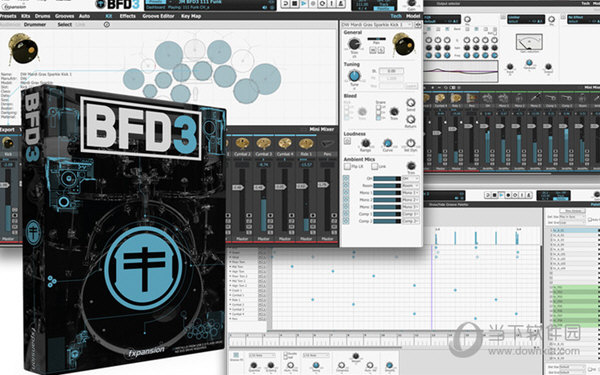Select the Kick channel icon in left mixer

click(x=8, y=143)
